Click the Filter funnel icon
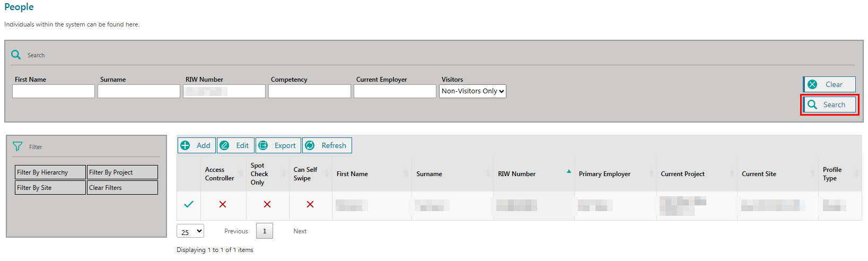Viewport: 868px width, 261px height. (17, 146)
